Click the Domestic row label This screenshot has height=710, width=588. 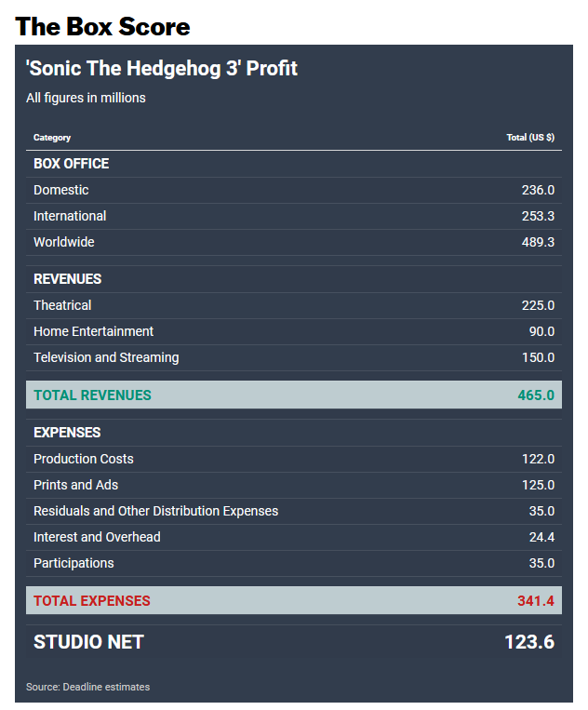click(x=61, y=190)
